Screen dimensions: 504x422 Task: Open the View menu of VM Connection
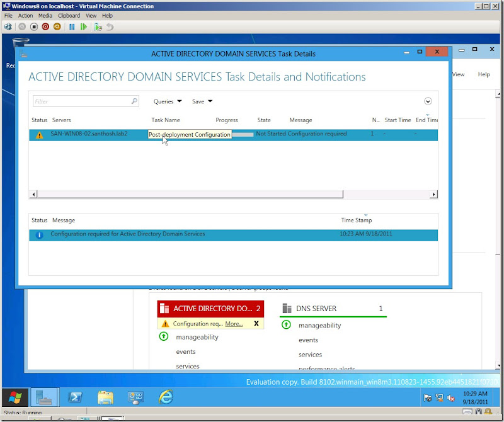coord(91,15)
